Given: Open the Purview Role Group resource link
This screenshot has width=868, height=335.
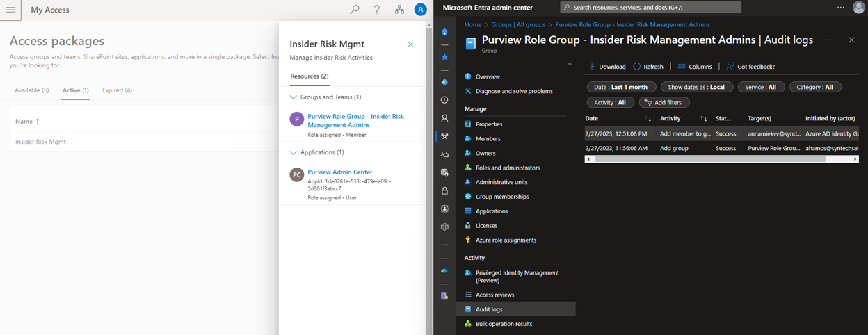Looking at the screenshot, I should 355,121.
